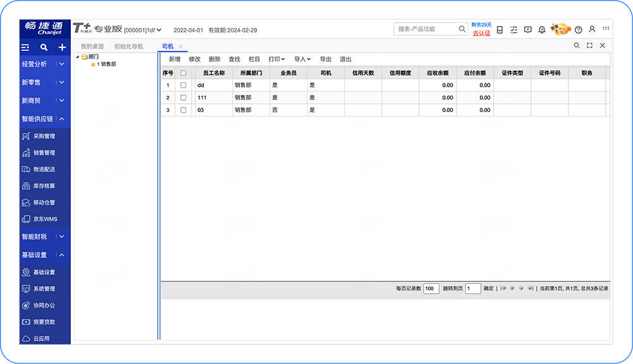Click the user profile icon
Image resolution: width=633 pixels, height=364 pixels.
click(x=592, y=29)
